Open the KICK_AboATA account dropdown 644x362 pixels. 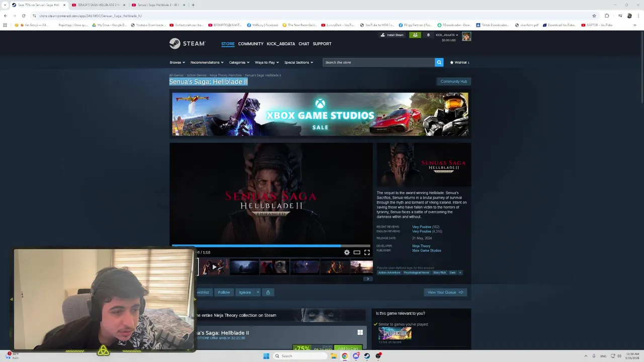(x=447, y=35)
